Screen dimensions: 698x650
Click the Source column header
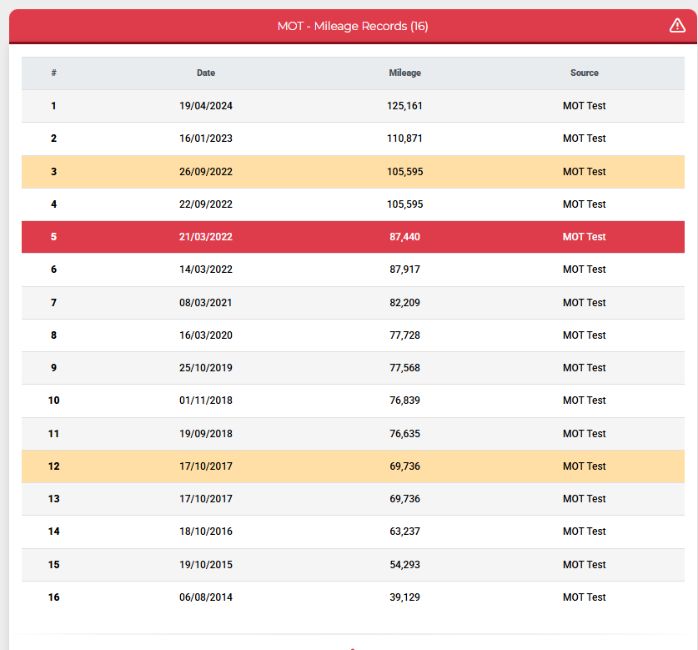pyautogui.click(x=584, y=73)
